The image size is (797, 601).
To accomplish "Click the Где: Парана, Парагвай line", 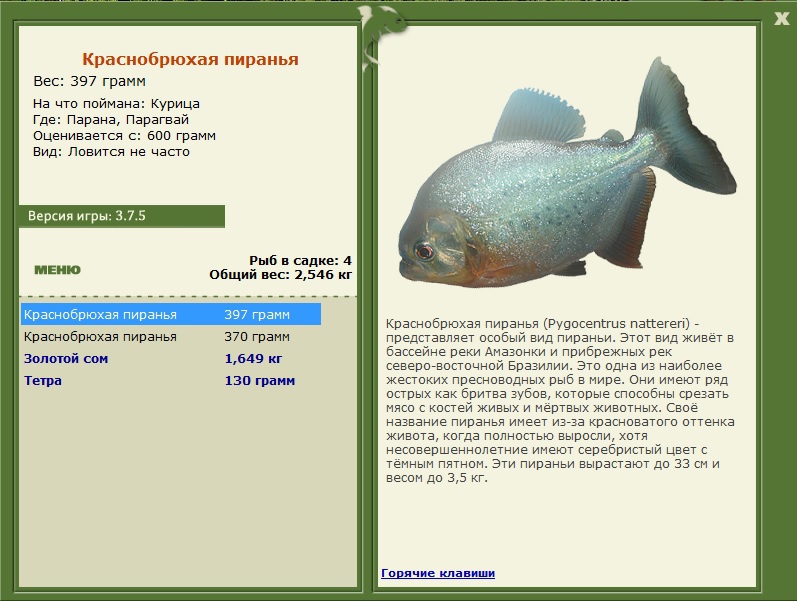I will 111,120.
